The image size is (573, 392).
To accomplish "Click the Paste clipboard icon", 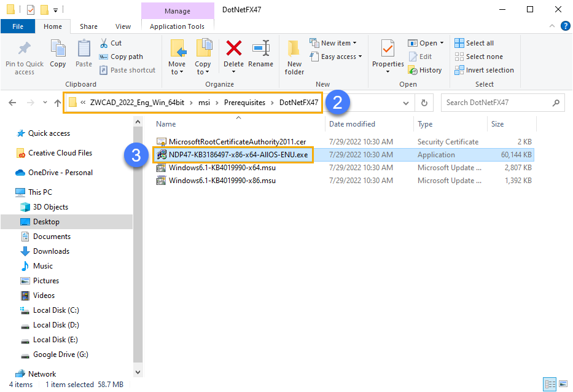I will tap(84, 49).
